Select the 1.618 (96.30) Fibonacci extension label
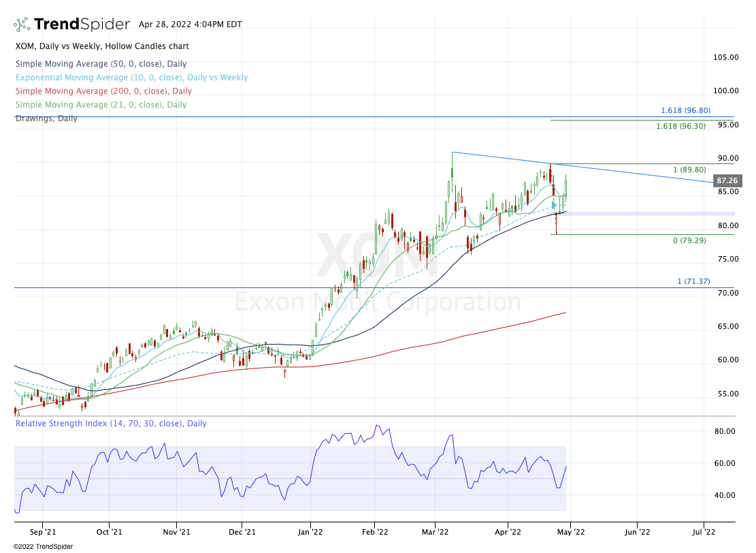 (680, 126)
